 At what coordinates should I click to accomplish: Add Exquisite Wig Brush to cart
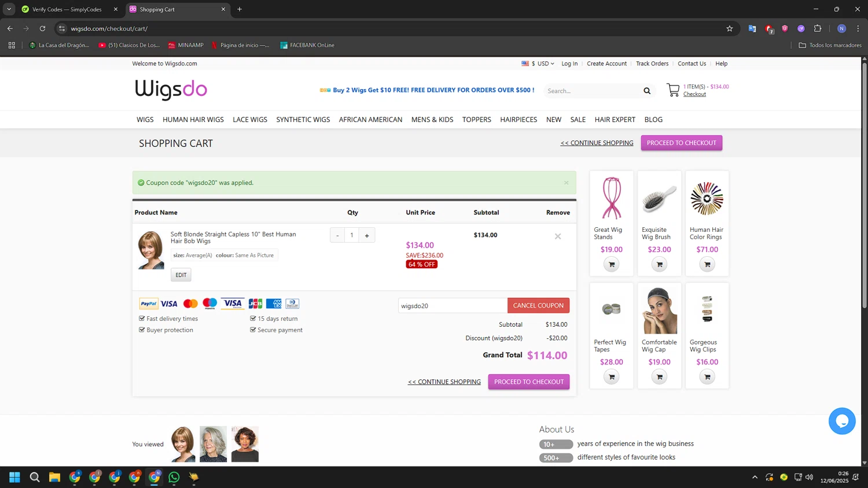click(x=659, y=264)
